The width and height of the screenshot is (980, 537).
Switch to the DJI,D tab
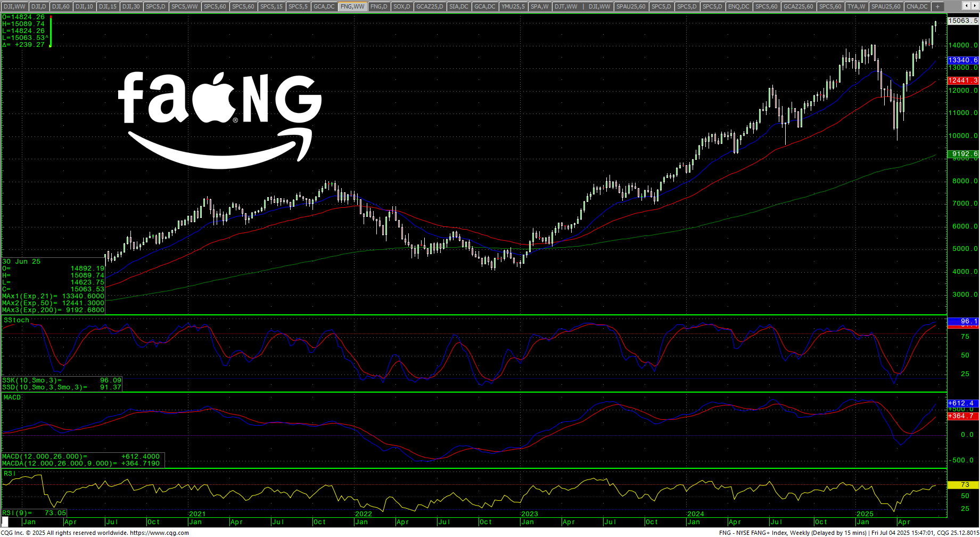tap(38, 6)
